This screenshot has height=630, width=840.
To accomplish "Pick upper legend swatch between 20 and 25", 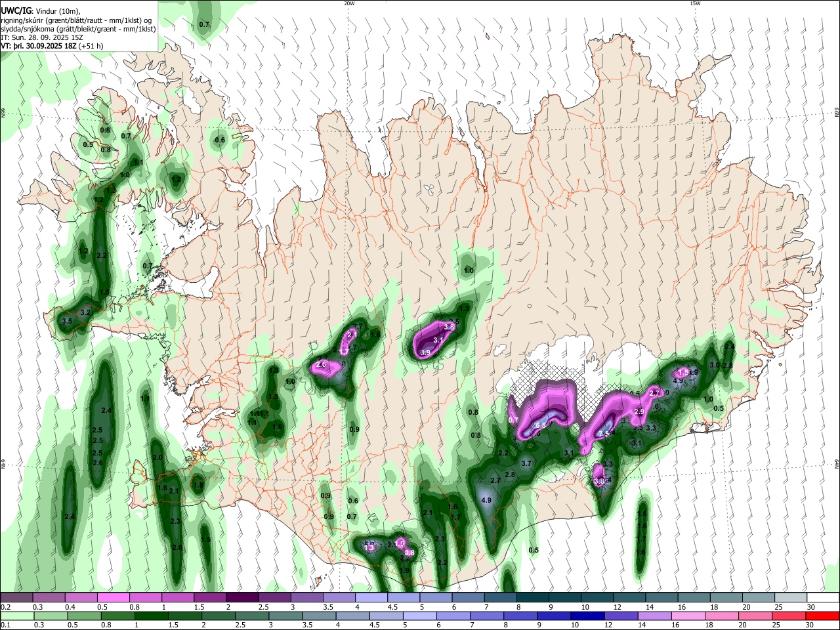I will pos(759,597).
